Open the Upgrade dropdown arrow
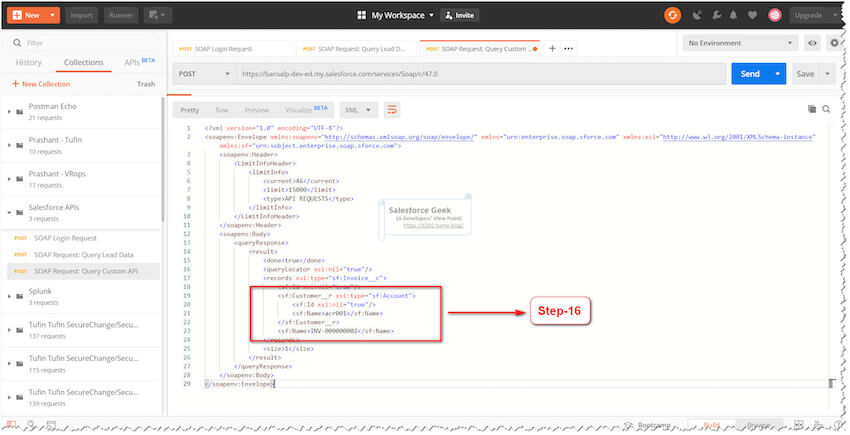The image size is (850, 435). [833, 15]
